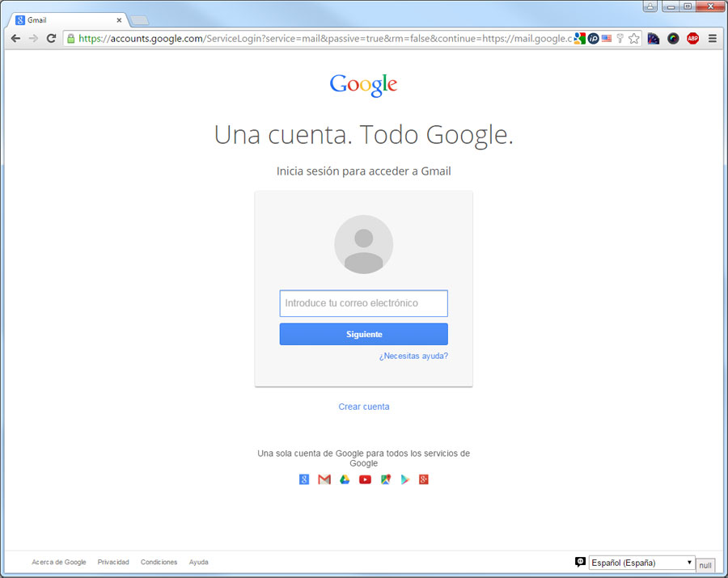Click the Google Drive triangle icon
Viewport: 728px width, 578px height.
(345, 479)
